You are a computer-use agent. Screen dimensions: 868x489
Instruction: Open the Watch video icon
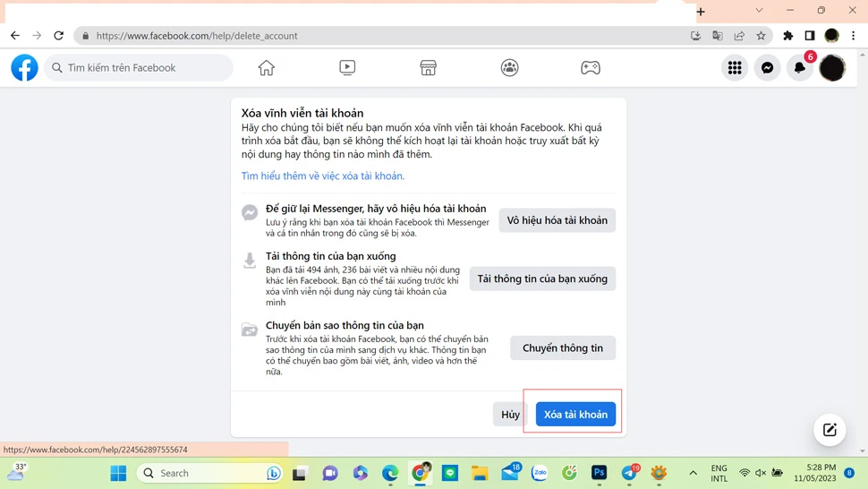pyautogui.click(x=347, y=67)
